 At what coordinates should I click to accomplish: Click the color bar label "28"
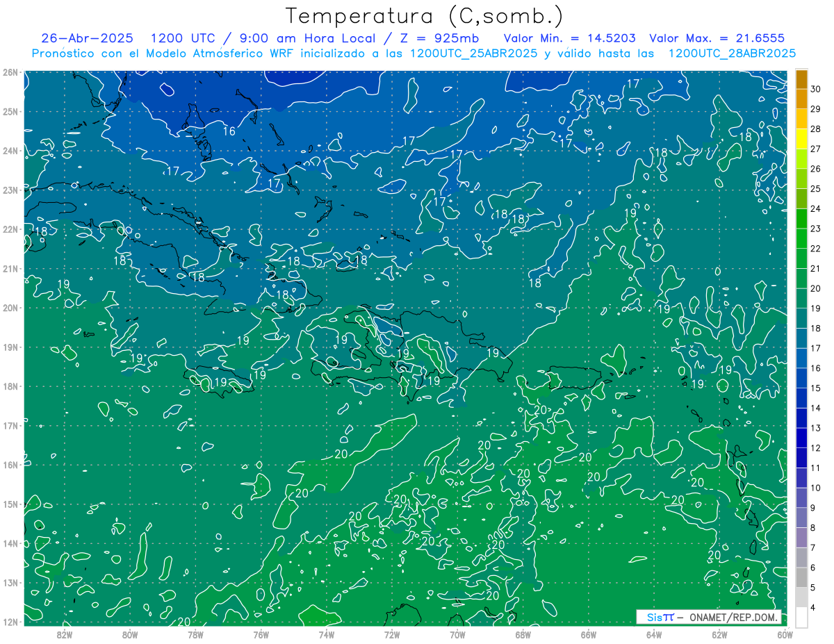point(815,129)
